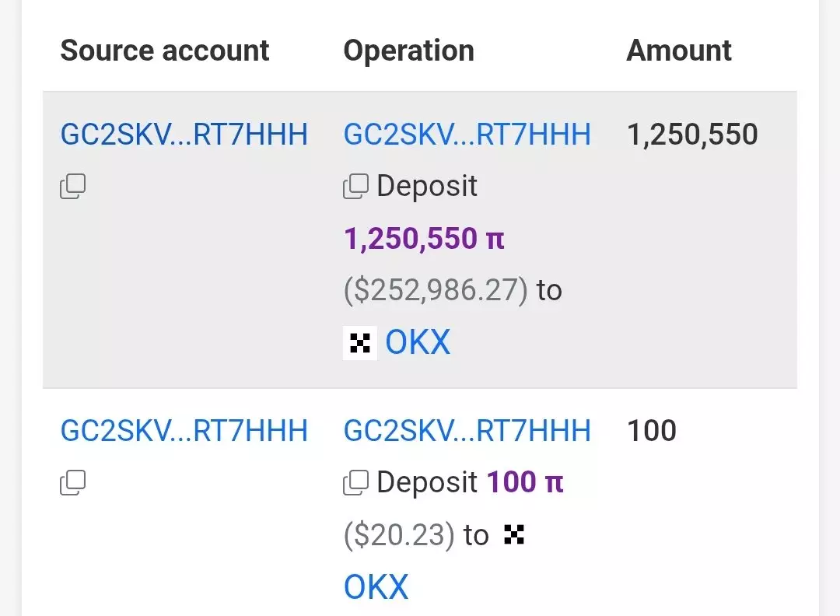Click the Source account column header
Image resolution: width=840 pixels, height=616 pixels.
(165, 51)
